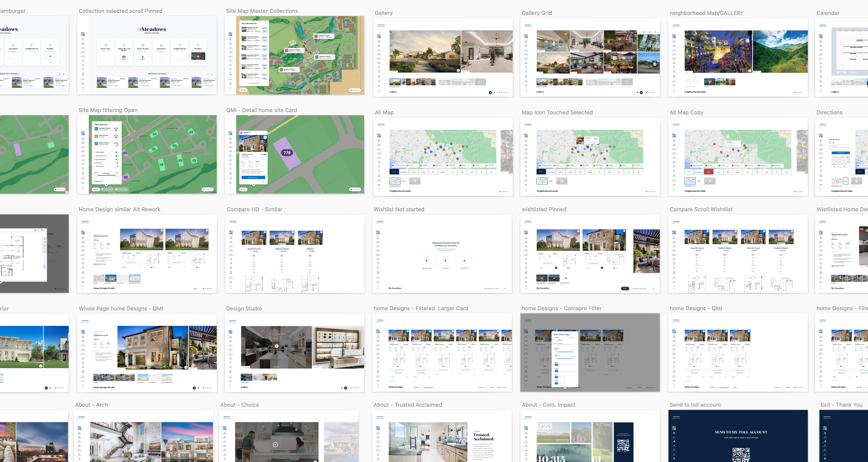Select the 'Site Map Master Collections' artboard title
Viewport: 868px width, 462px height.
(262, 11)
